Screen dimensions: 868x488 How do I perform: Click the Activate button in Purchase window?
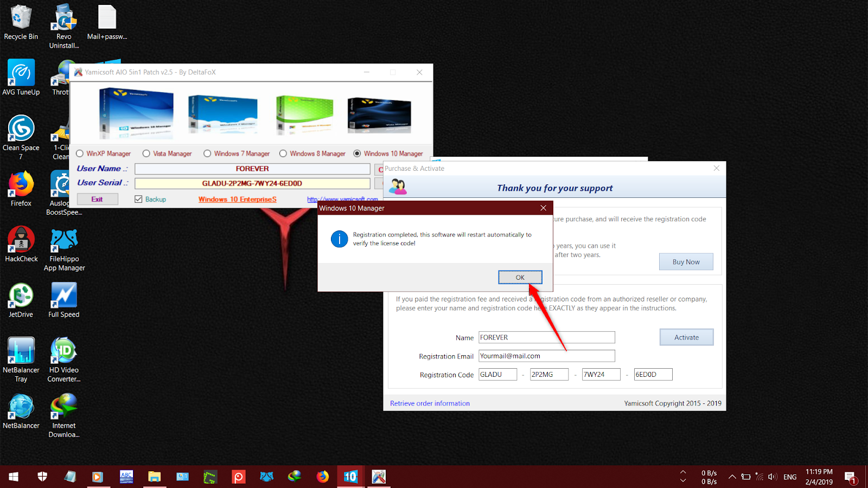686,337
